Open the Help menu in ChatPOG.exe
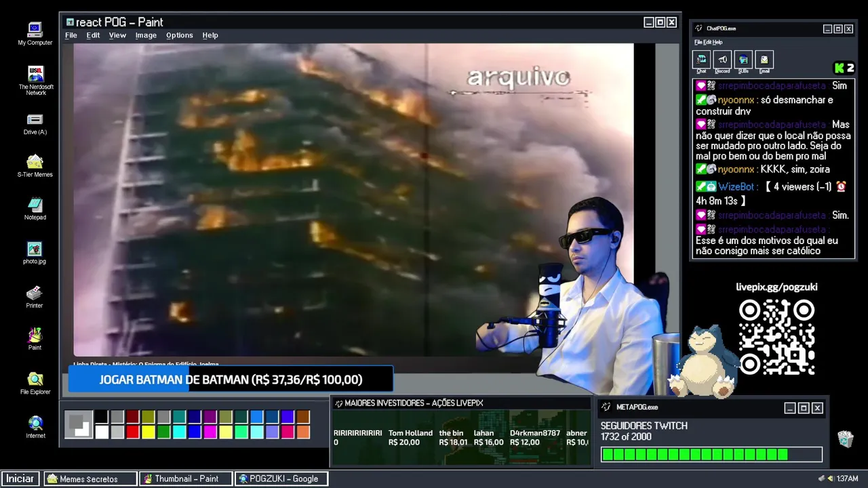The width and height of the screenshot is (868, 488). pos(717,42)
